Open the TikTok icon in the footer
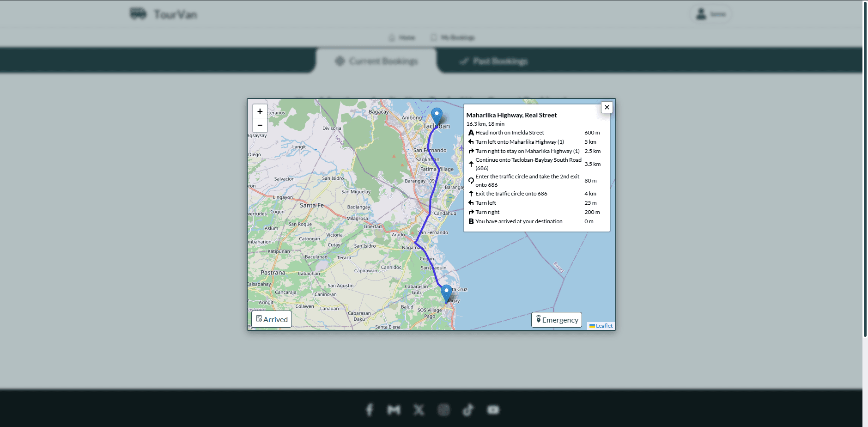 pos(468,410)
